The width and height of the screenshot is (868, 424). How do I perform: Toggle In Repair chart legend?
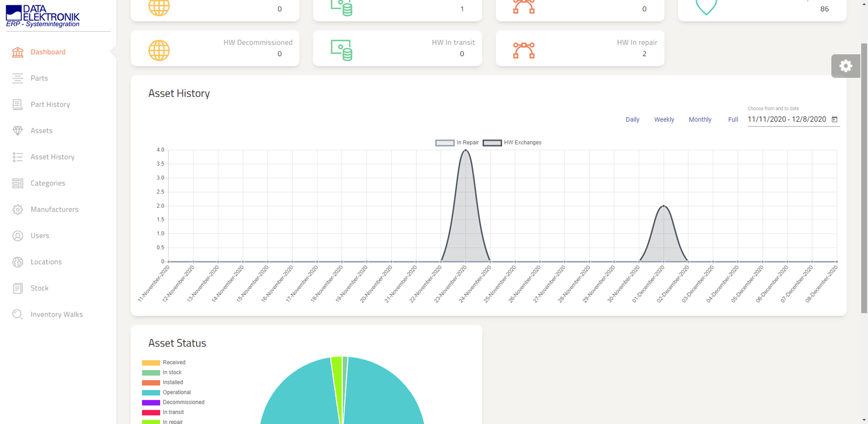pyautogui.click(x=457, y=143)
